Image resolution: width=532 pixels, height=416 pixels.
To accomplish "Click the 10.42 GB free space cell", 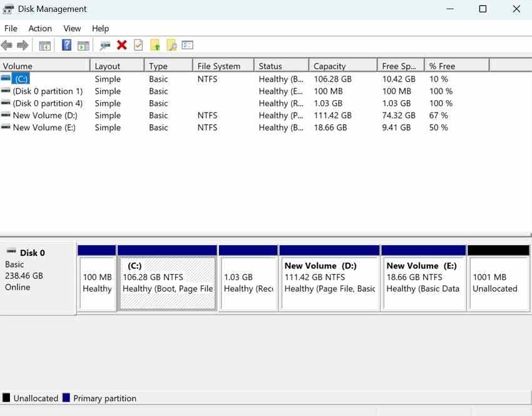I will 399,79.
